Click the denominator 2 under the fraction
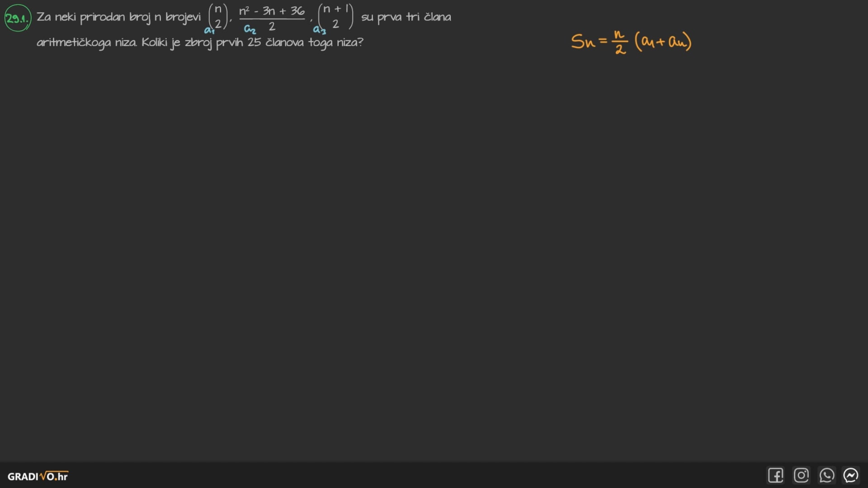 tap(272, 27)
